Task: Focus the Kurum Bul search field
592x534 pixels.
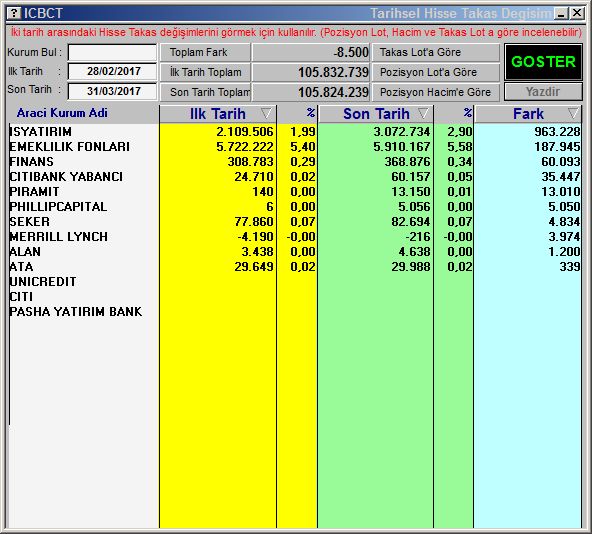Action: tap(112, 52)
